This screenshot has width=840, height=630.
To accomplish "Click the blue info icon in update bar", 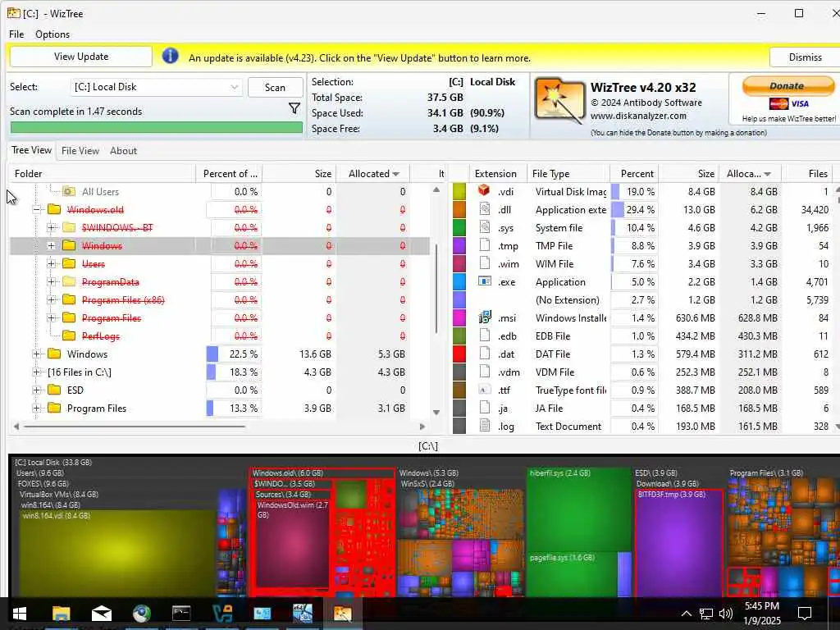I will [170, 56].
